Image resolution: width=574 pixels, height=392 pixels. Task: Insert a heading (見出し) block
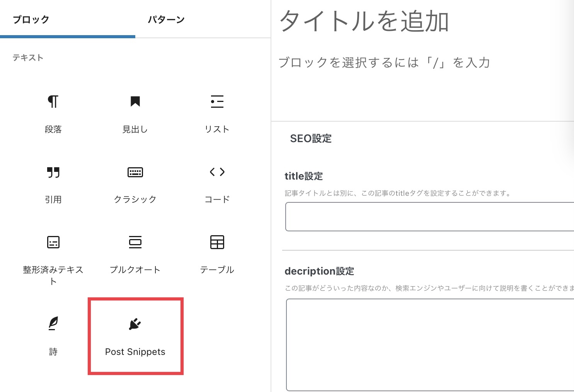coord(135,114)
